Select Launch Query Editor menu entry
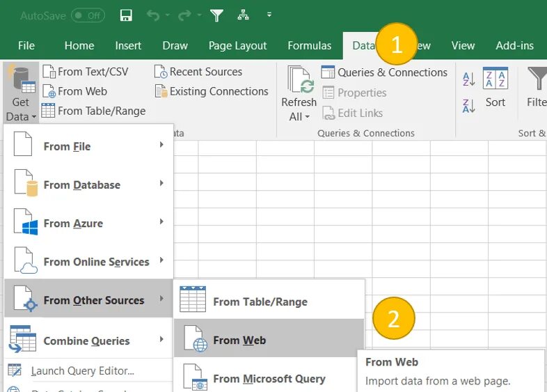The image size is (547, 392). 82,371
